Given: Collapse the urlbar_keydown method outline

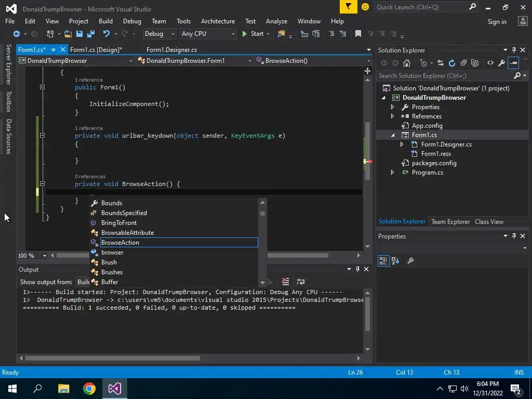Looking at the screenshot, I should 42,136.
